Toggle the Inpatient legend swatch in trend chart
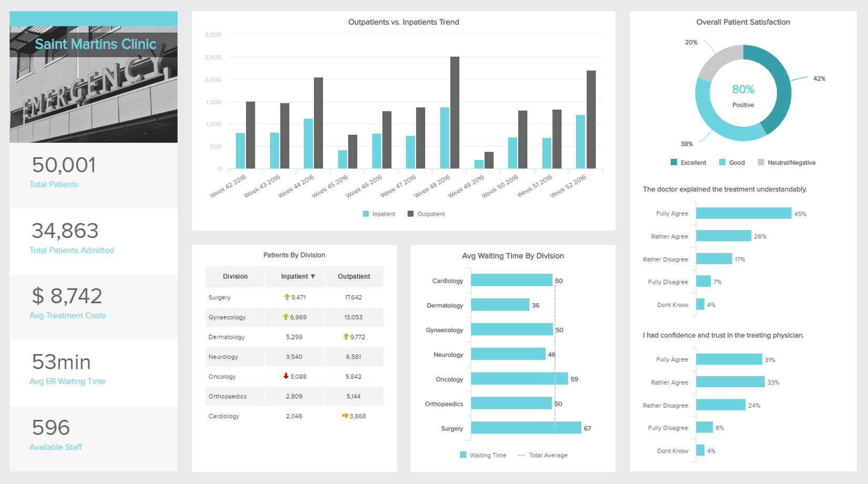This screenshot has height=484, width=868. click(366, 214)
